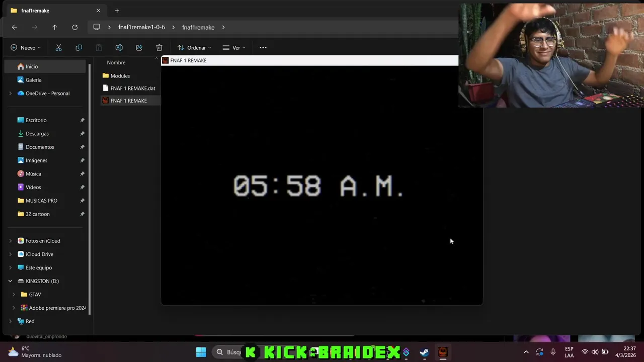Unpin Música using its pin icon
The image size is (644, 362).
point(82,174)
